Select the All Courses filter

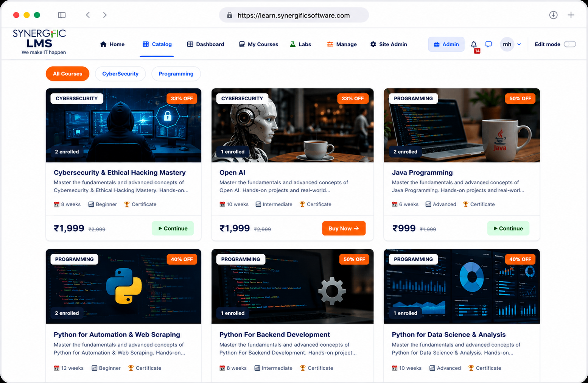click(67, 74)
